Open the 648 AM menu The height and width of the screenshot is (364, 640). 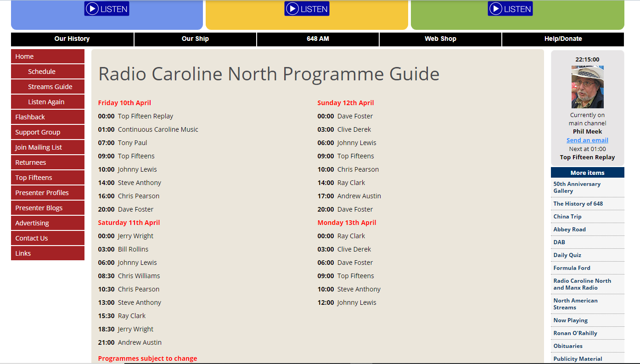(318, 39)
